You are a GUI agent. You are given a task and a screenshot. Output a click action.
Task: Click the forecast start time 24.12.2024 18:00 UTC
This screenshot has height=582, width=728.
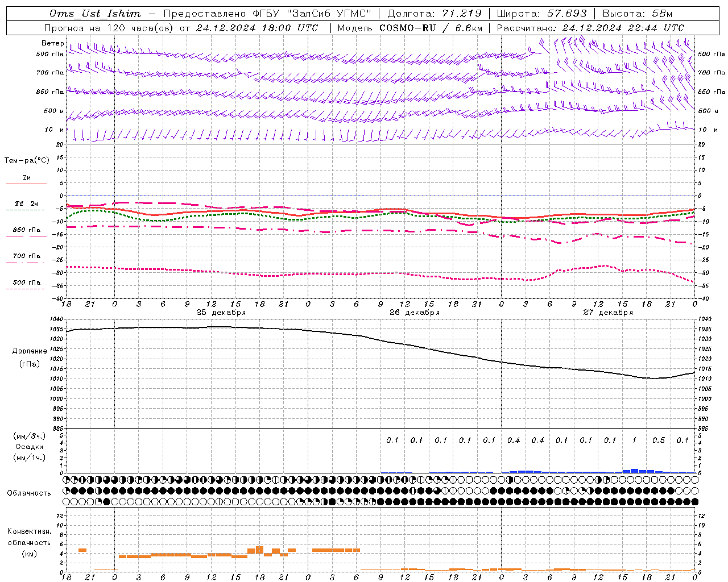click(257, 28)
